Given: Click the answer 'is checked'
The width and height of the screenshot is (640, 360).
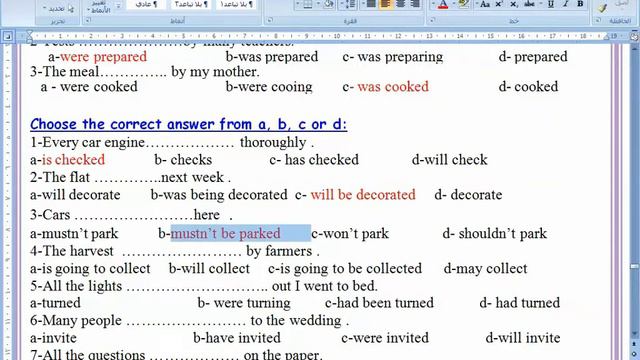Looking at the screenshot, I should click(73, 160).
